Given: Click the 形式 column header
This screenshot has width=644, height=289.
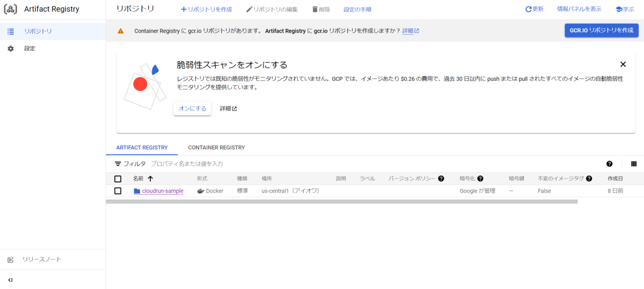Looking at the screenshot, I should coord(202,179).
